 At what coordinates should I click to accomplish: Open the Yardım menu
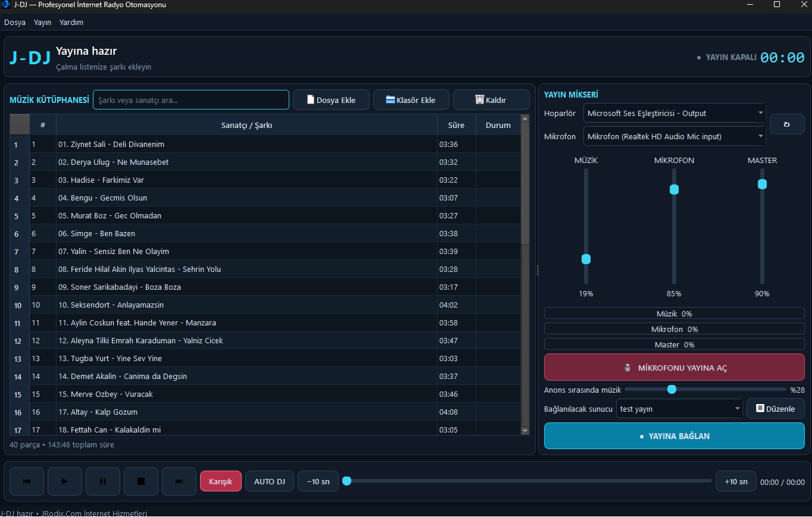71,22
